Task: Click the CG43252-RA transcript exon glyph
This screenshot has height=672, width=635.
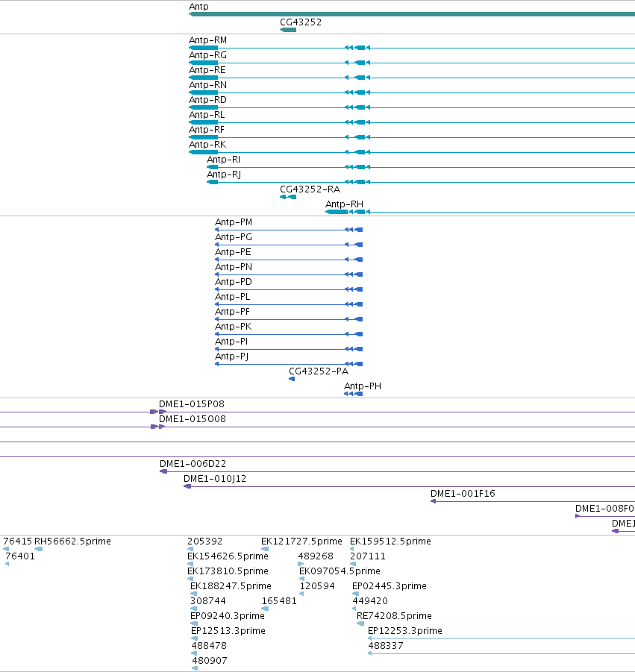Action: 288,197
